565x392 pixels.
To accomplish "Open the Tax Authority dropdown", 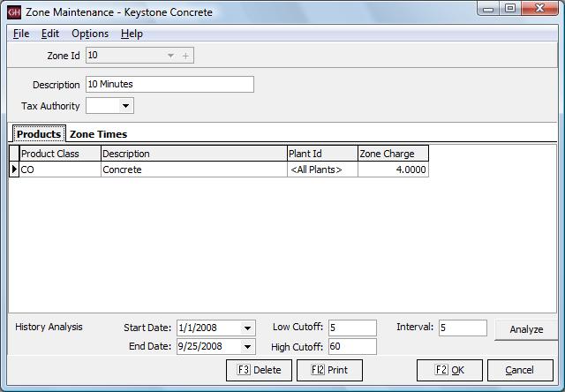I will 125,106.
